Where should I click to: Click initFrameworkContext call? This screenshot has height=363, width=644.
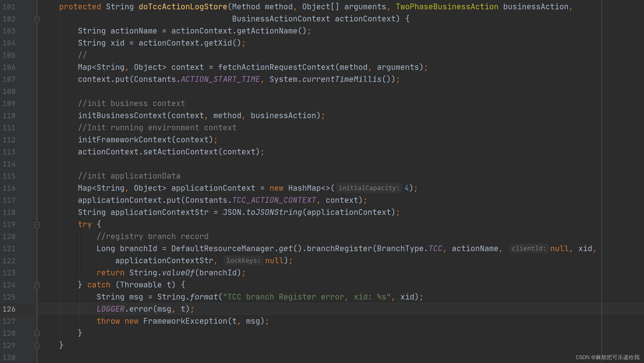click(125, 140)
